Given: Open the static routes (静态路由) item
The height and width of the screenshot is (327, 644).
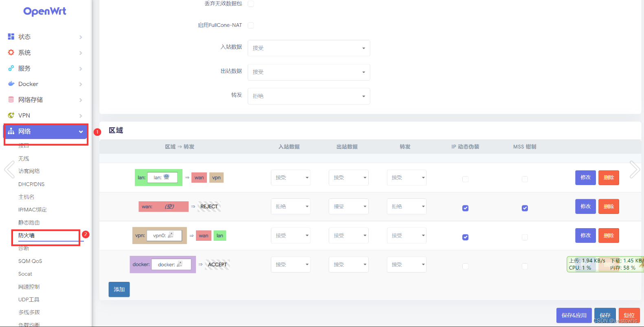Looking at the screenshot, I should pos(29,222).
